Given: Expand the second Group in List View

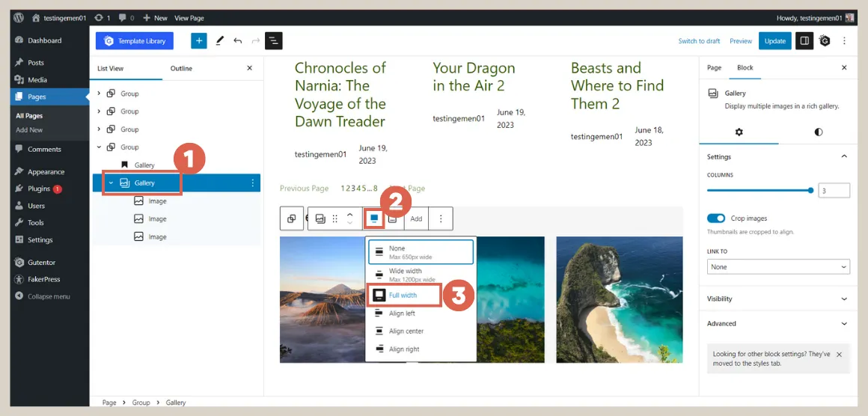Looking at the screenshot, I should pos(99,111).
